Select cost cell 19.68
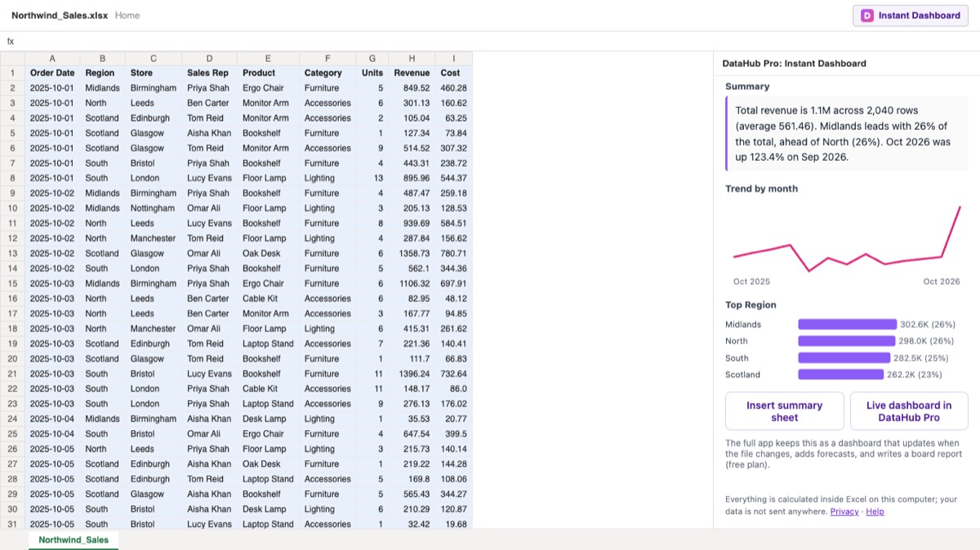This screenshot has width=980, height=550. tap(454, 524)
